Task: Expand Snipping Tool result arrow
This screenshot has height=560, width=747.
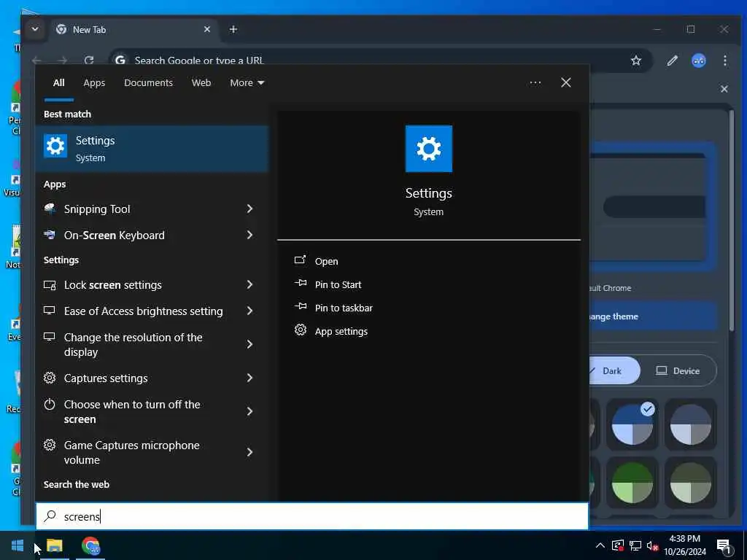Action: tap(249, 209)
